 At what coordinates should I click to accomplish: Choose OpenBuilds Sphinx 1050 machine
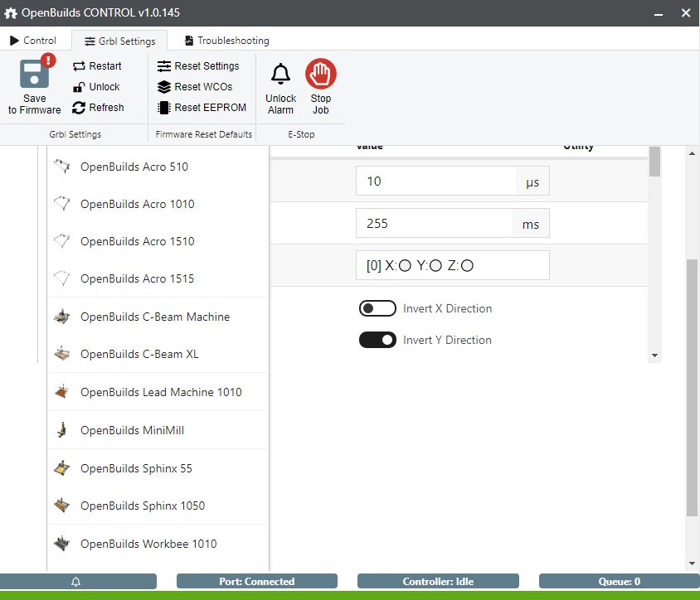[x=158, y=506]
